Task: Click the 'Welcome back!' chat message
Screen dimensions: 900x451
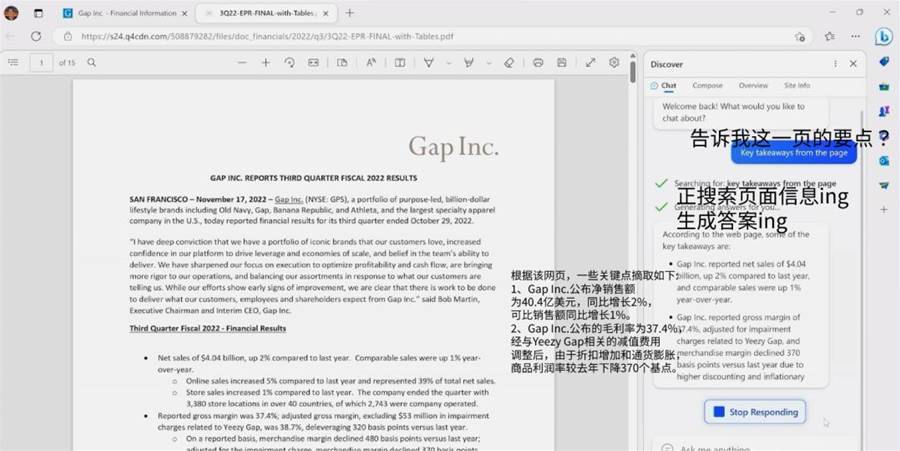Action: (740, 112)
